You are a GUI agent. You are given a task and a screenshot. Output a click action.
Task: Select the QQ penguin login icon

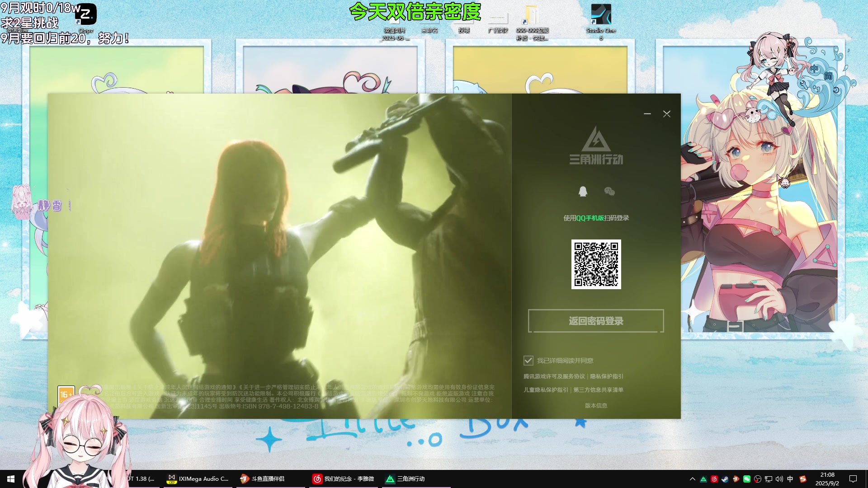(x=583, y=191)
